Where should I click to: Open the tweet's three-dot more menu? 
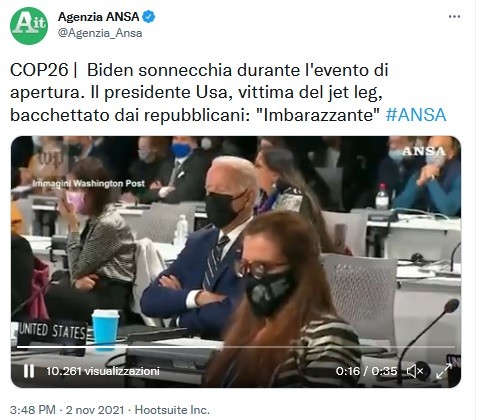[x=454, y=17]
